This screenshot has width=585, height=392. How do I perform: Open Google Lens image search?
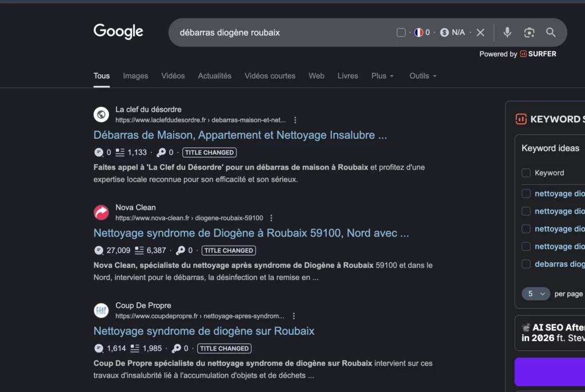click(529, 33)
